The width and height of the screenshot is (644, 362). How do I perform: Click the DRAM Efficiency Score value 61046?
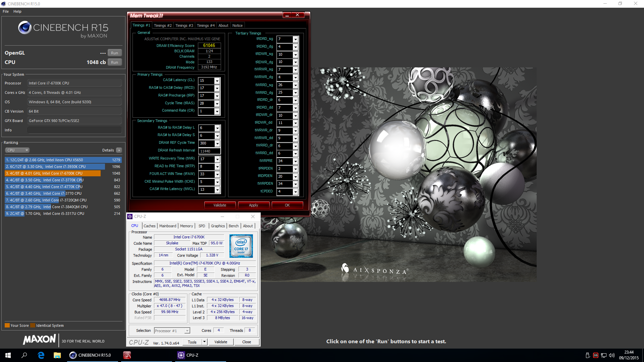(209, 46)
